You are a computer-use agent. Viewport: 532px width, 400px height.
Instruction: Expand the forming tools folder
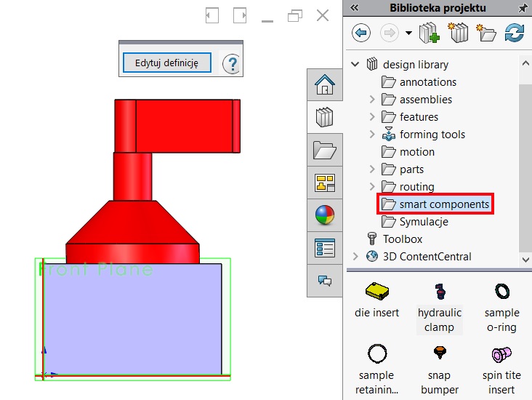coord(372,135)
